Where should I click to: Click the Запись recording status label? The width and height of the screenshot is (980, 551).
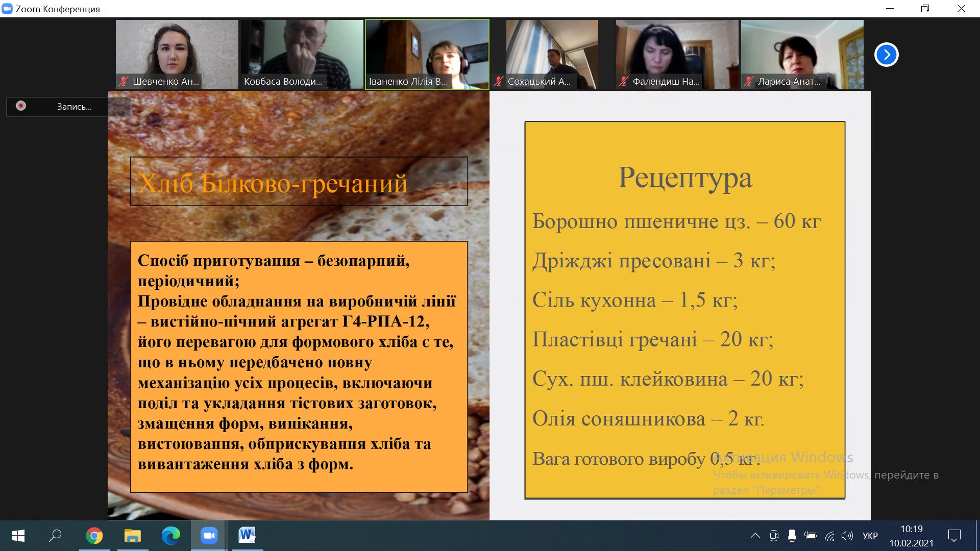click(x=75, y=107)
